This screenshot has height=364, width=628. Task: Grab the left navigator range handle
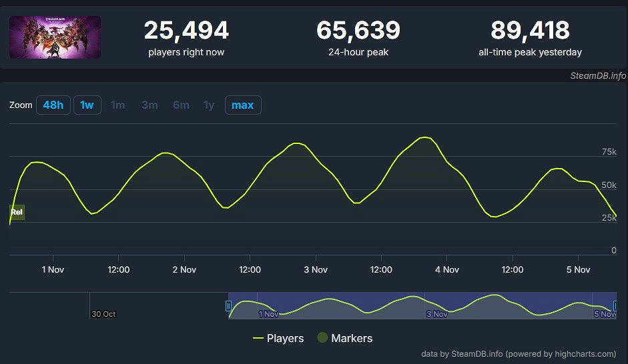pyautogui.click(x=228, y=306)
